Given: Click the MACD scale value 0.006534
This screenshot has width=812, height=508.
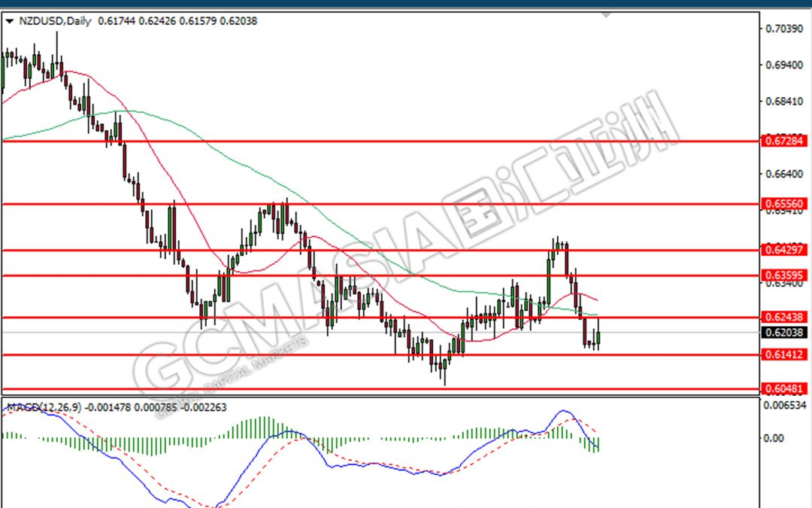Looking at the screenshot, I should tap(784, 405).
